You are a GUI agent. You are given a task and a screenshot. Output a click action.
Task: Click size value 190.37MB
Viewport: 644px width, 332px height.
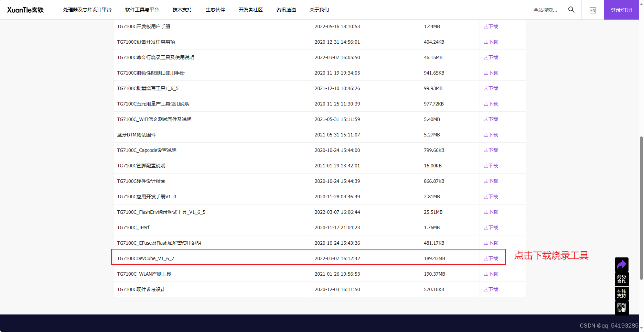click(x=434, y=274)
